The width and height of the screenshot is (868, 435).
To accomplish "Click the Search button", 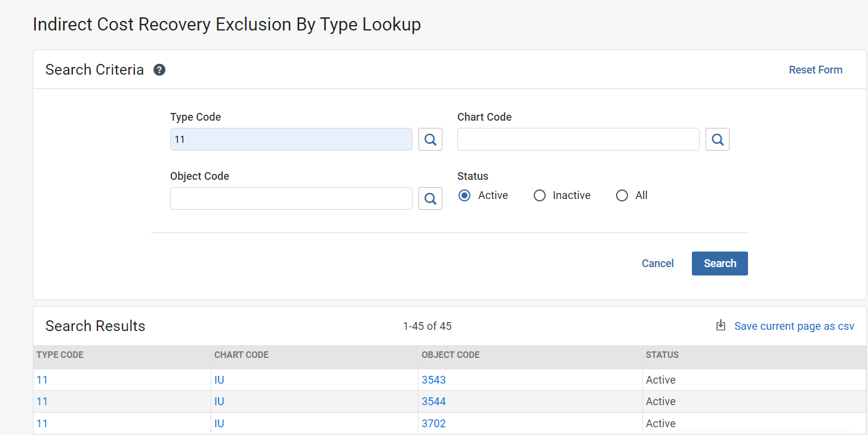I will pyautogui.click(x=719, y=263).
